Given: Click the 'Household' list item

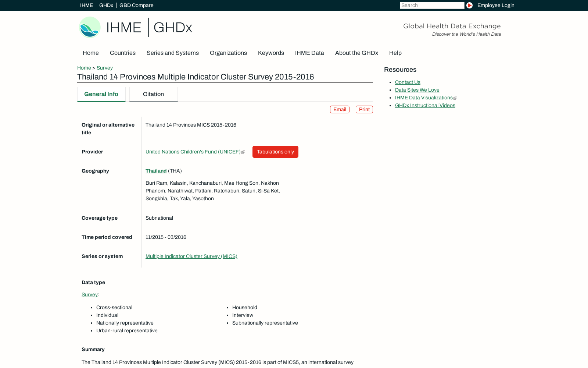Looking at the screenshot, I should (x=245, y=308).
